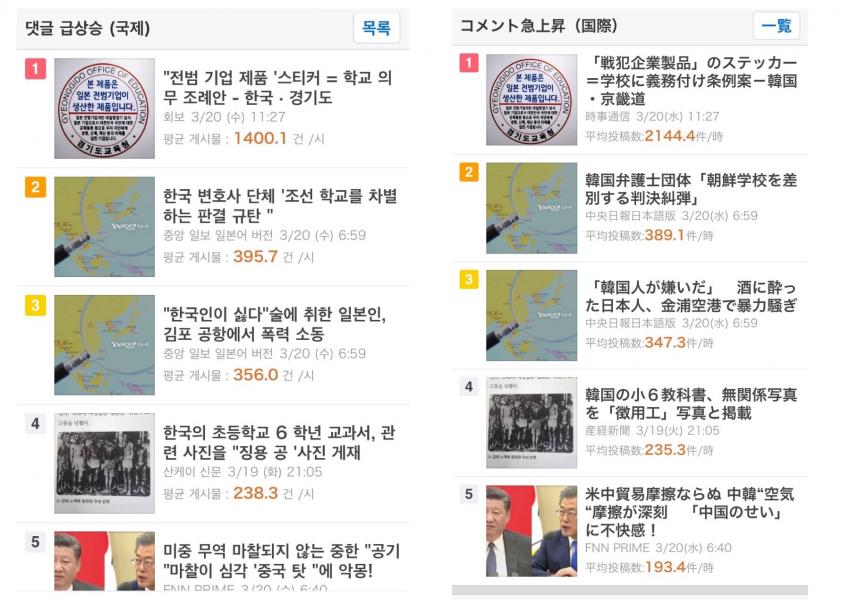Click the 一覧 button in Japanese panel

pyautogui.click(x=776, y=25)
